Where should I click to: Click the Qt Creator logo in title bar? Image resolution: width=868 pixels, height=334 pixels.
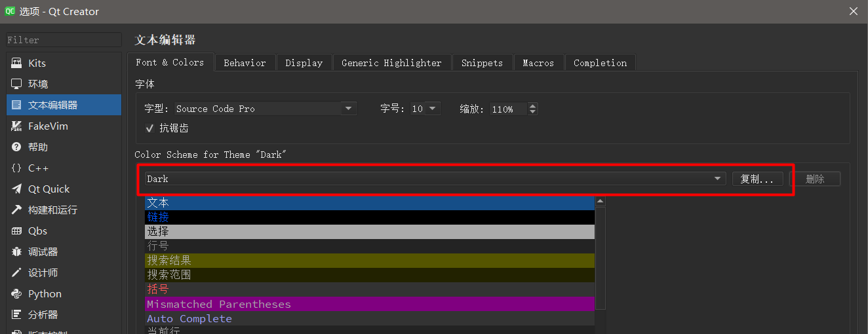[10, 11]
